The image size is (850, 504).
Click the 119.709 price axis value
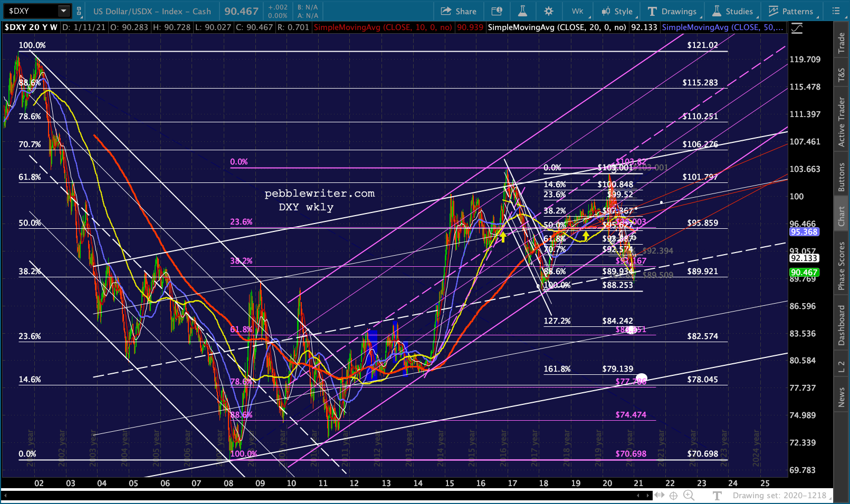click(805, 60)
